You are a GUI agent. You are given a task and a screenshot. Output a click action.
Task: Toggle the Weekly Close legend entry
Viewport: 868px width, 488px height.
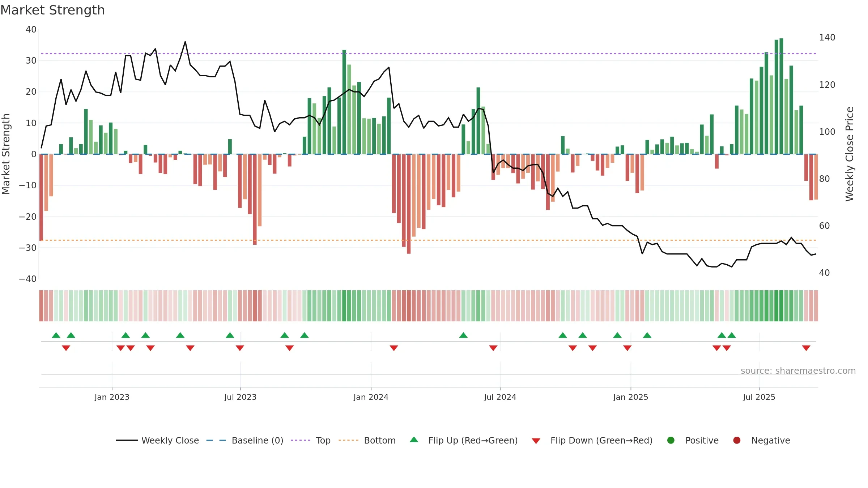click(x=158, y=440)
